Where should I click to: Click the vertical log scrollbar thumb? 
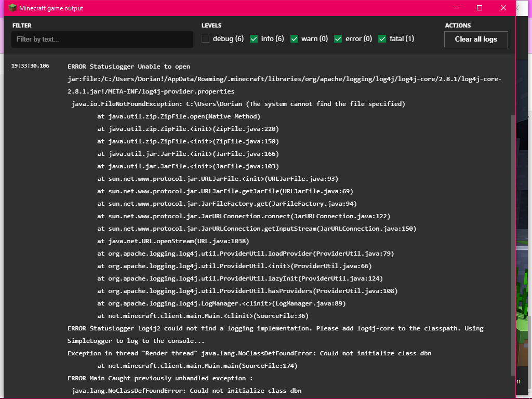(513, 244)
